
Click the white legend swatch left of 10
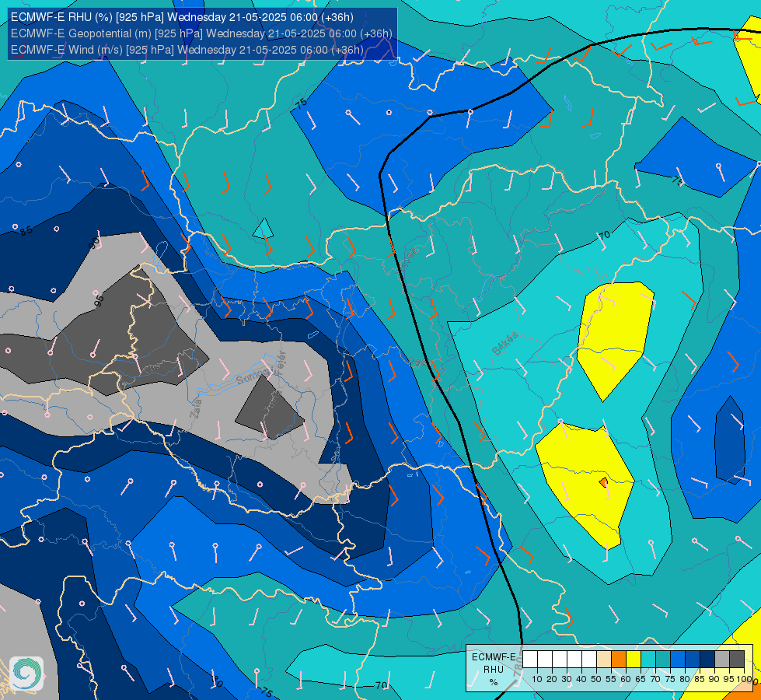tap(530, 660)
